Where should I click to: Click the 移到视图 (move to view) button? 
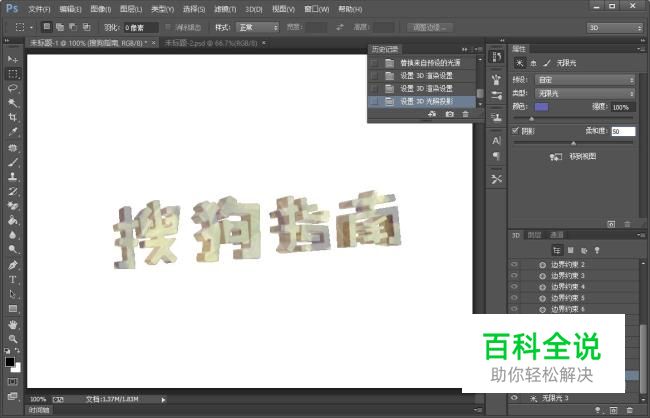(x=573, y=157)
